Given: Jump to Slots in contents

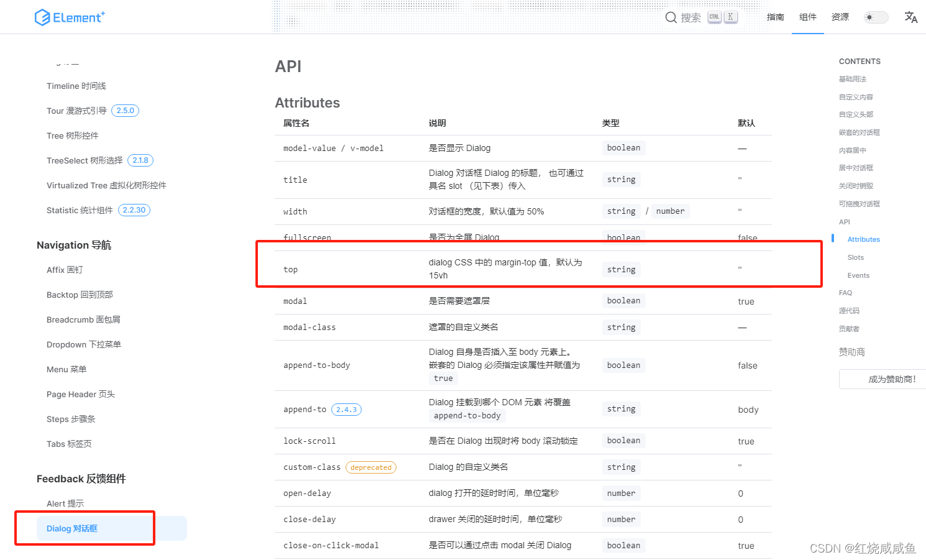Looking at the screenshot, I should click(x=856, y=257).
